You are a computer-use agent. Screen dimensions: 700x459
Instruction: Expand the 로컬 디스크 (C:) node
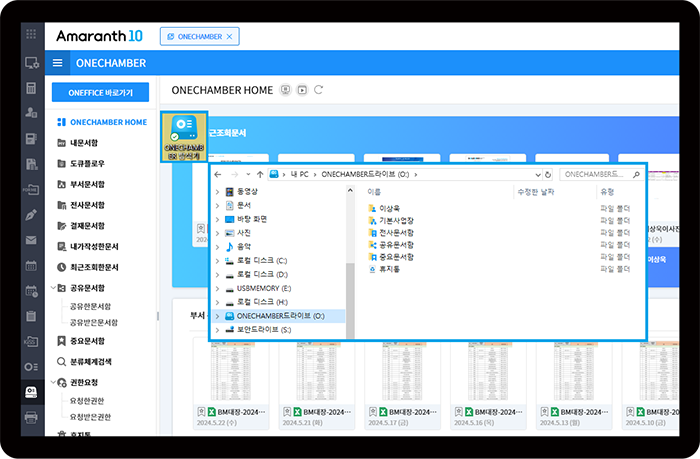coord(217,261)
